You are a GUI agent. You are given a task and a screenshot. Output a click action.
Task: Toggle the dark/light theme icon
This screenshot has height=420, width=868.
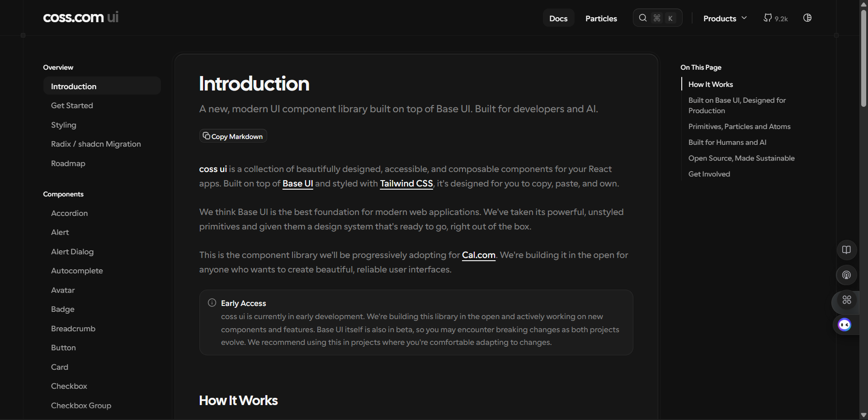click(807, 18)
